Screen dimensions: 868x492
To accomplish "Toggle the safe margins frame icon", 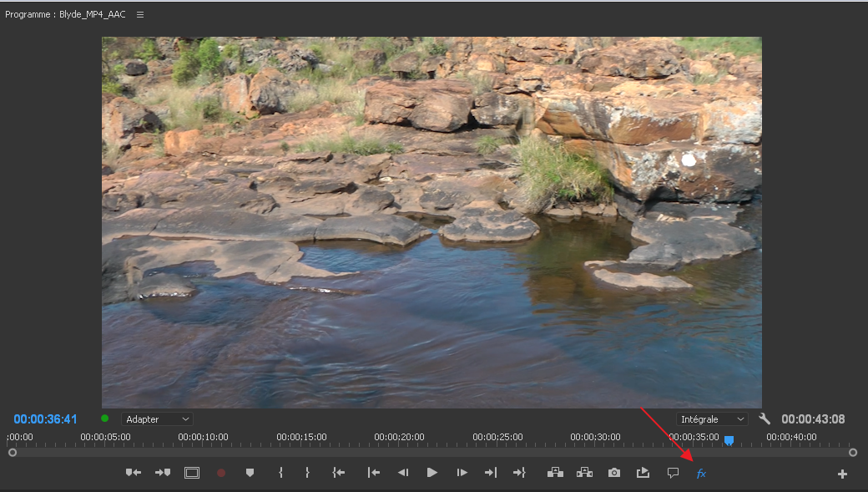I will click(x=192, y=473).
